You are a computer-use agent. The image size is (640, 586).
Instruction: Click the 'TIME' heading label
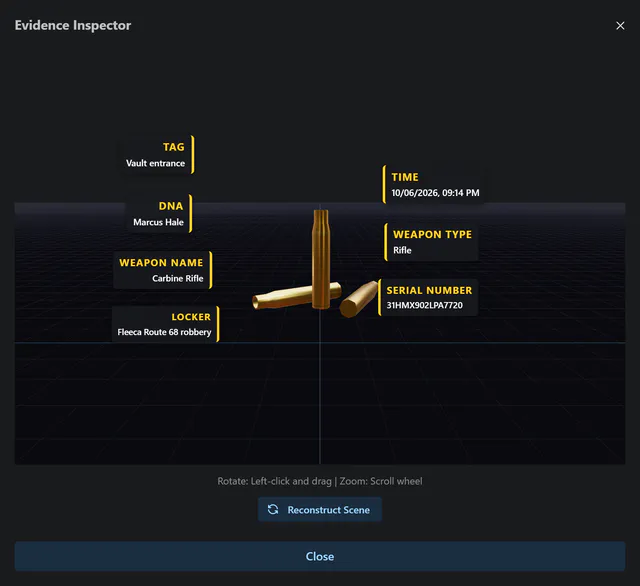point(405,177)
